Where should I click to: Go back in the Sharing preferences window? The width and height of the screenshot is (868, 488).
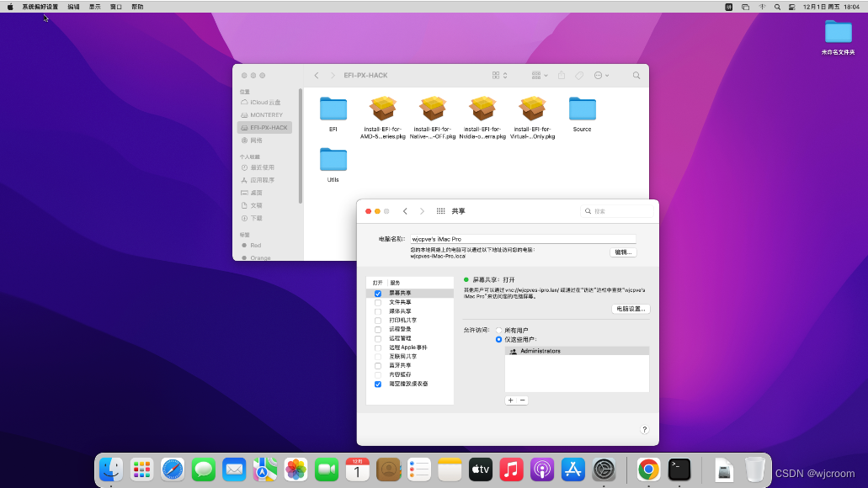[405, 211]
